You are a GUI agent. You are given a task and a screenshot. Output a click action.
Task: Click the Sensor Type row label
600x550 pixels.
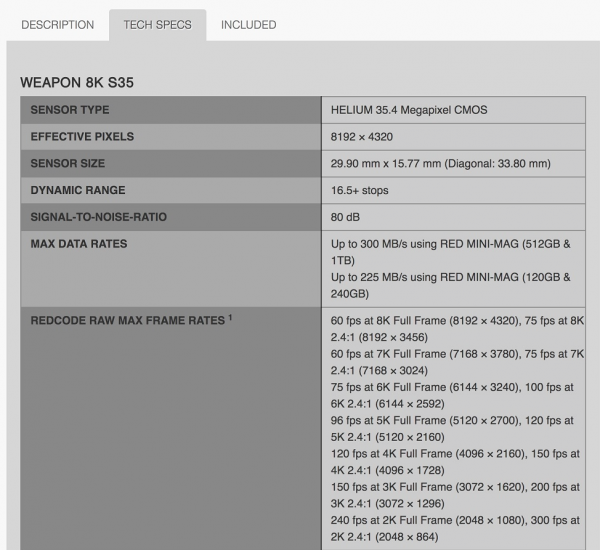[x=70, y=110]
